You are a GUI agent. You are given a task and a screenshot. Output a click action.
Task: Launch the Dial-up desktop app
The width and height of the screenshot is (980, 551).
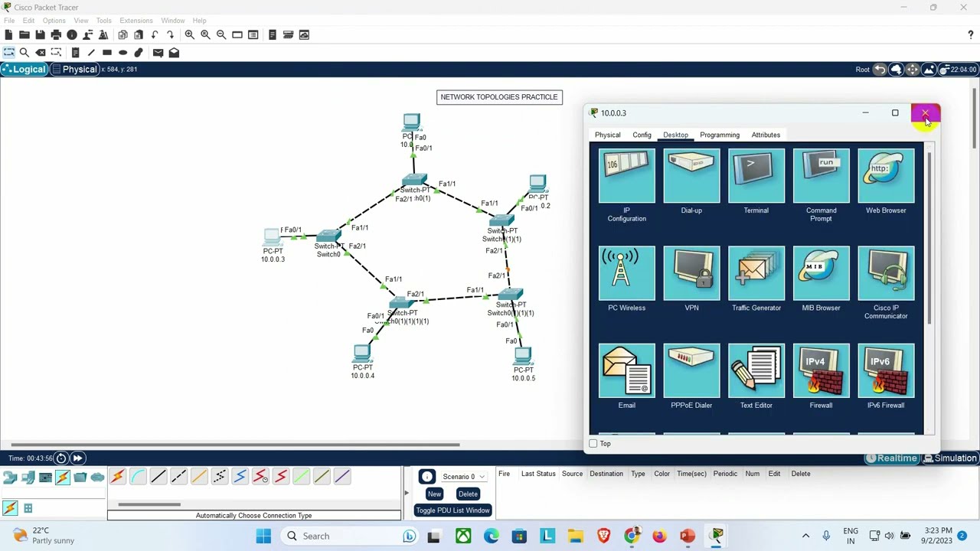pos(691,177)
